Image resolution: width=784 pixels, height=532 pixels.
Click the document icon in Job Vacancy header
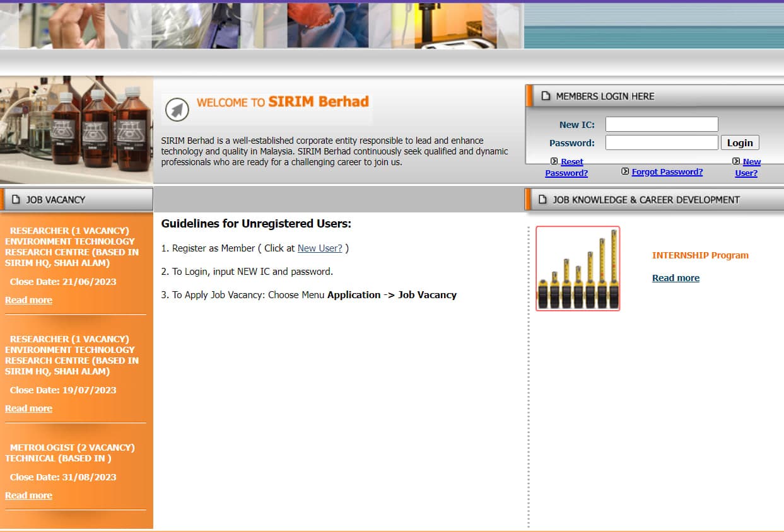[x=16, y=199]
